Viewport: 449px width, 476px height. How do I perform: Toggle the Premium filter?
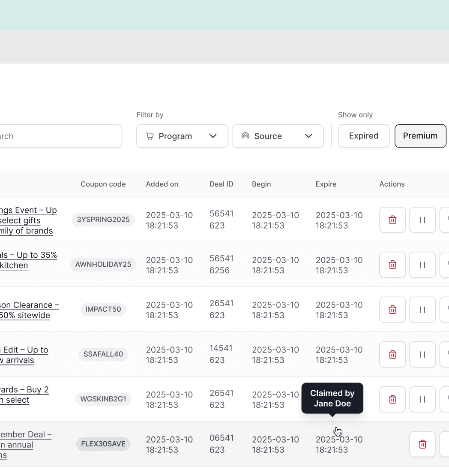pyautogui.click(x=420, y=136)
